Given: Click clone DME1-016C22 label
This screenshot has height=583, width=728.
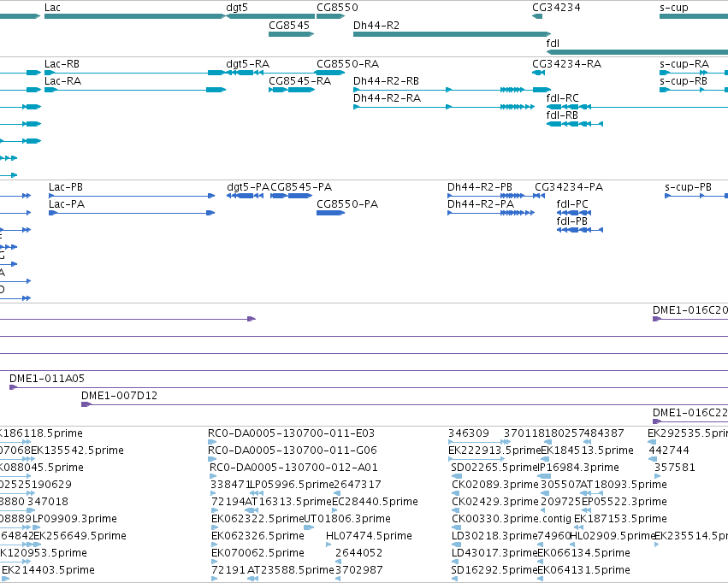Looking at the screenshot, I should pyautogui.click(x=690, y=413).
